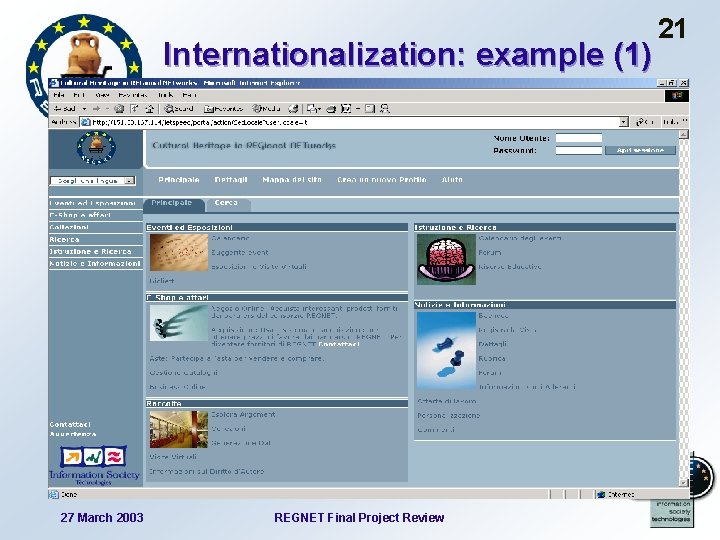This screenshot has width=720, height=540.
Task: Open the Dettagli link in top navigation
Action: pos(231,180)
